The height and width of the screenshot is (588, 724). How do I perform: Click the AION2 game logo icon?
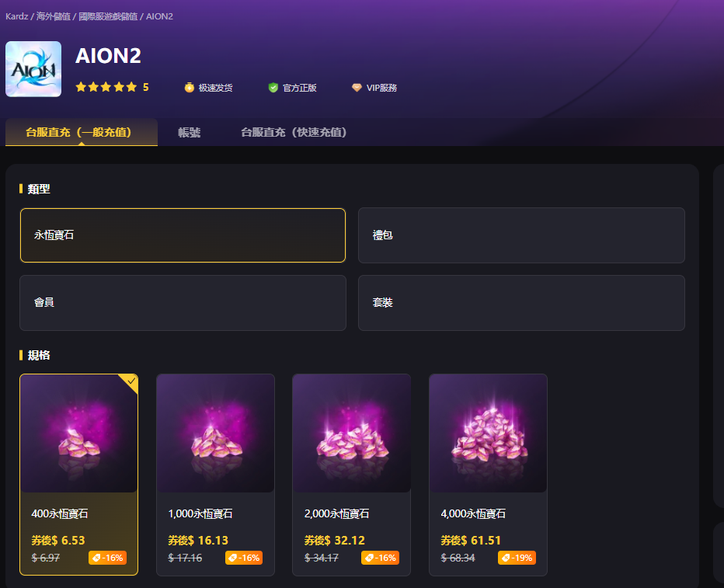pos(33,69)
